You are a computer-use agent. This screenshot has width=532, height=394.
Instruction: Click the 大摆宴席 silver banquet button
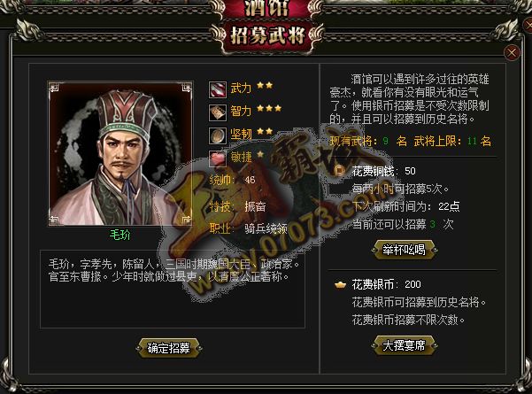[404, 345]
